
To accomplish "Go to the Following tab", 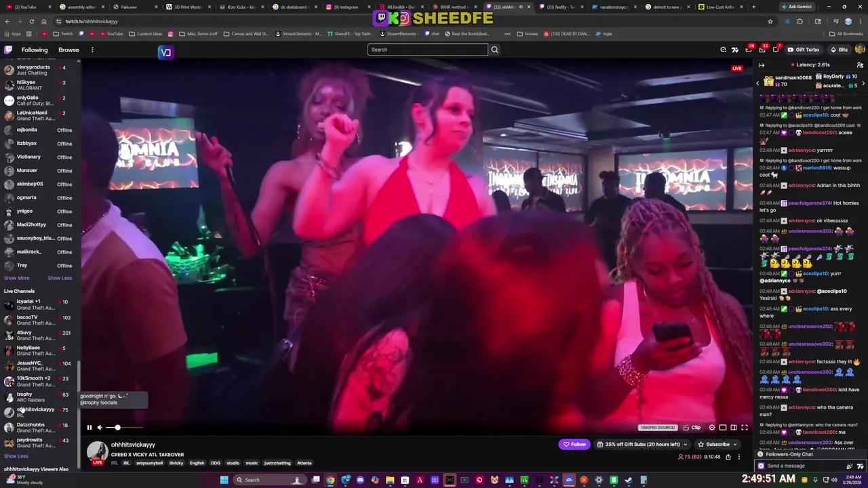I will click(x=35, y=49).
